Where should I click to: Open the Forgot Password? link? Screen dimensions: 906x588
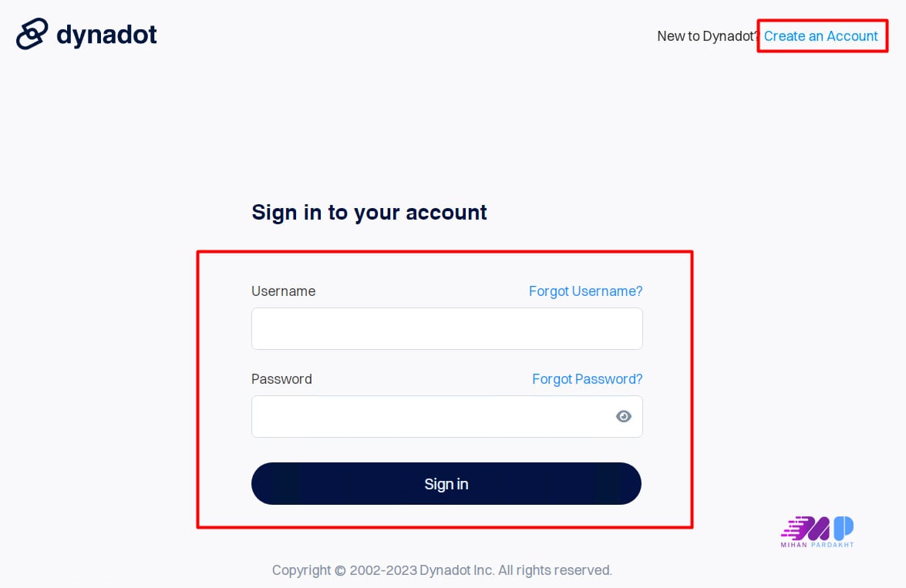tap(587, 379)
